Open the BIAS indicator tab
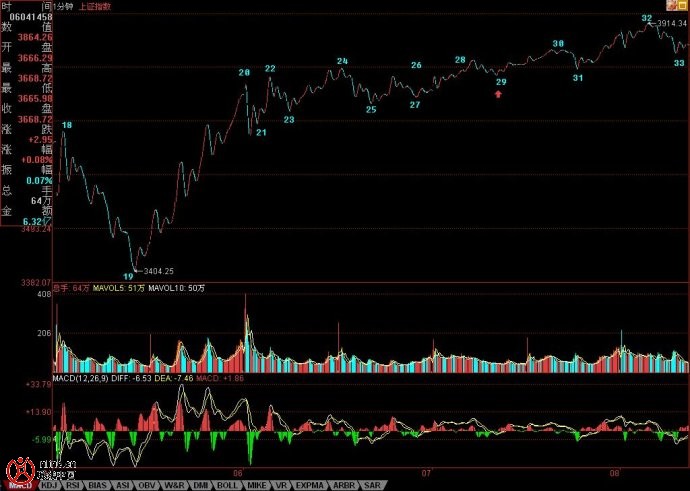The width and height of the screenshot is (690, 491). pos(98,485)
